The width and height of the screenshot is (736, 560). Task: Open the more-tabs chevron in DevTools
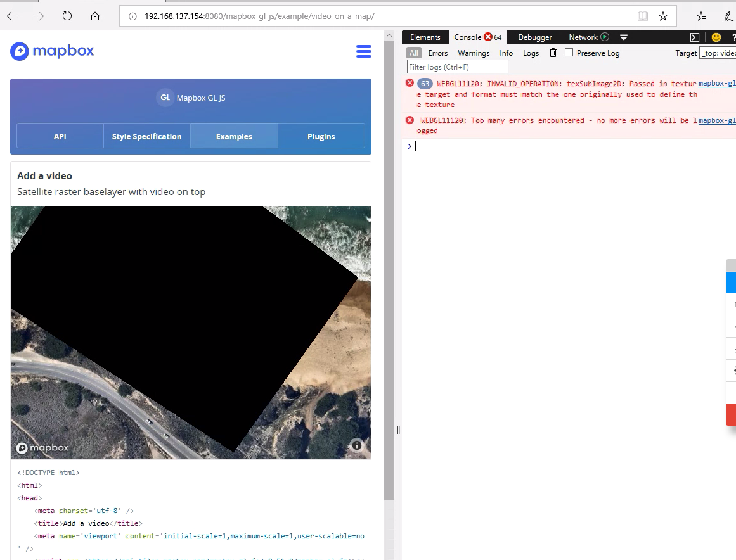[x=624, y=37]
